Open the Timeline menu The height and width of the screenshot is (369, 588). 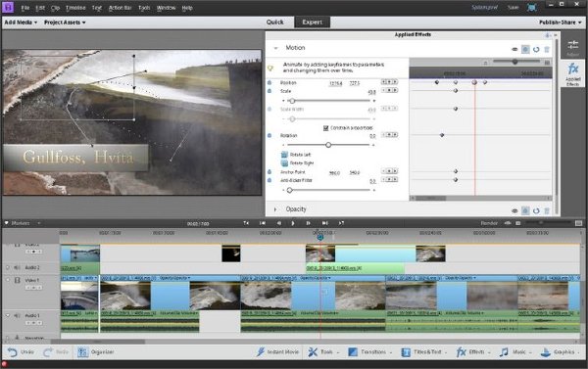click(75, 8)
